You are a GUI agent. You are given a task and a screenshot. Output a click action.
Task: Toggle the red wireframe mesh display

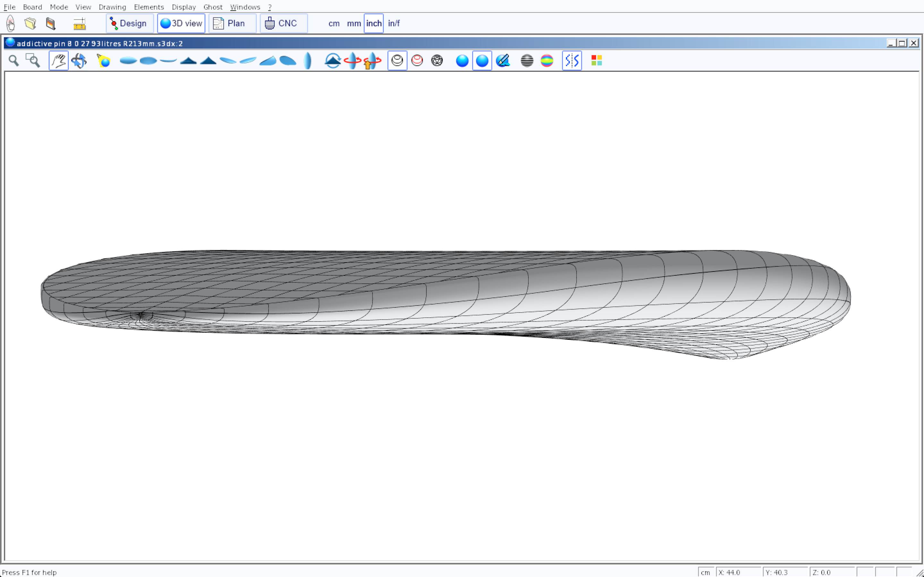417,61
